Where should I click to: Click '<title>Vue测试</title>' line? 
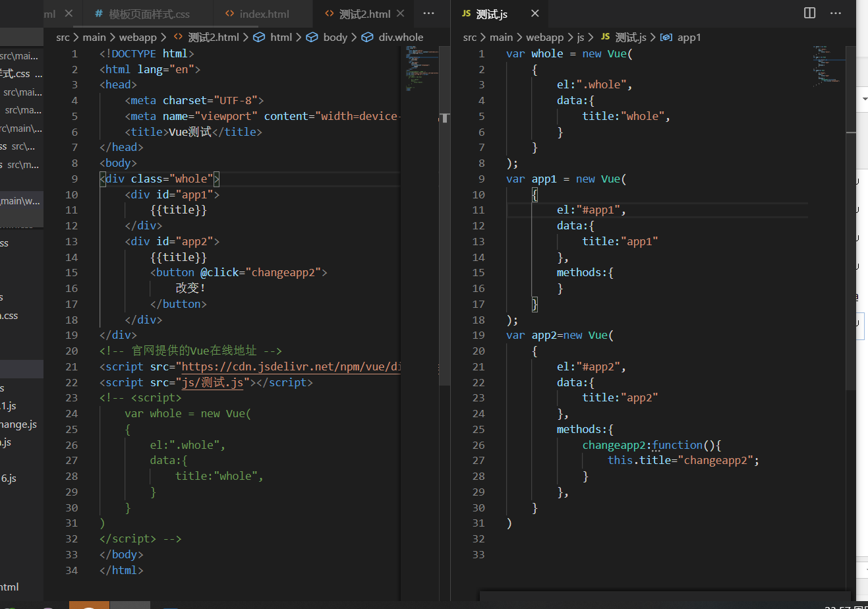click(193, 132)
